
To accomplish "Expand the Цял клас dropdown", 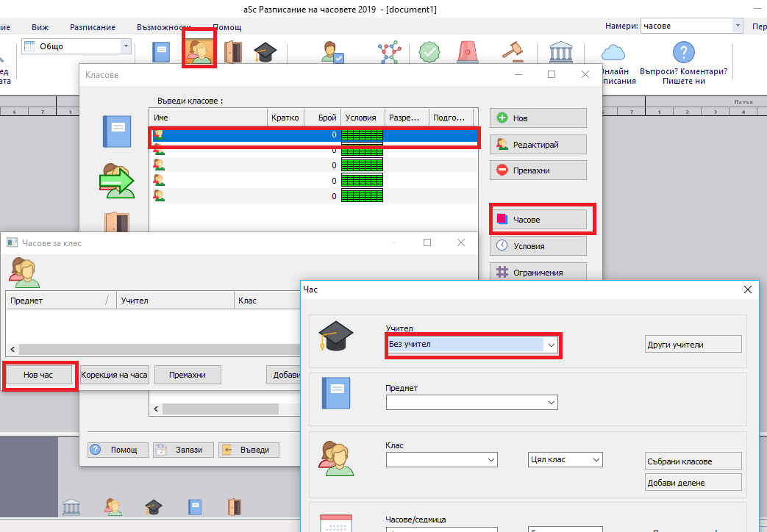I will 594,460.
